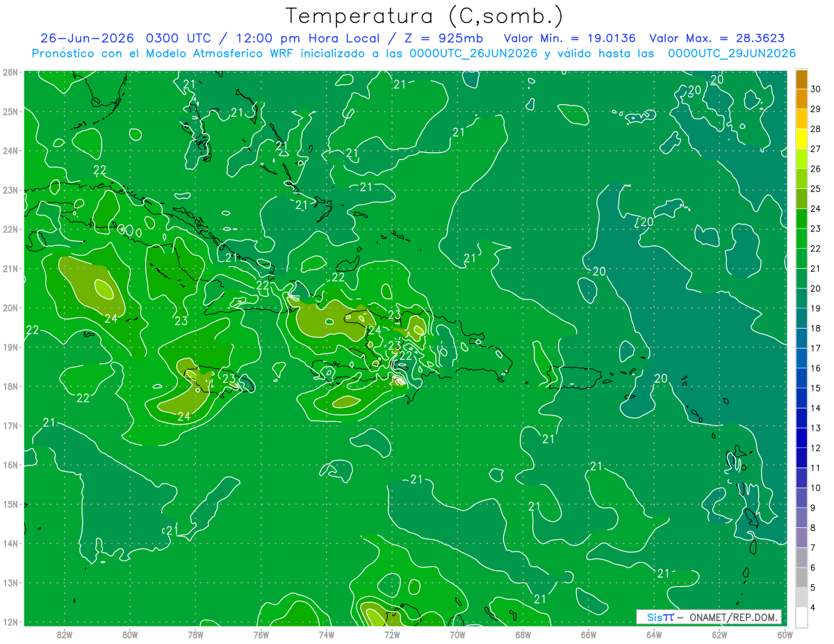834x644 pixels.
Task: Click the '18' value on the color legend
Action: [x=816, y=329]
